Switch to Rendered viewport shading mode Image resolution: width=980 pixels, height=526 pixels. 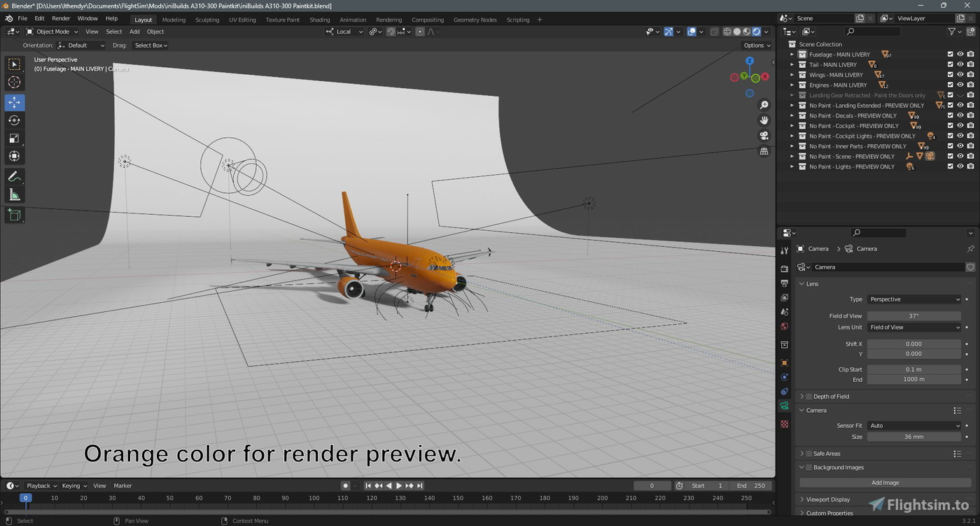click(757, 31)
